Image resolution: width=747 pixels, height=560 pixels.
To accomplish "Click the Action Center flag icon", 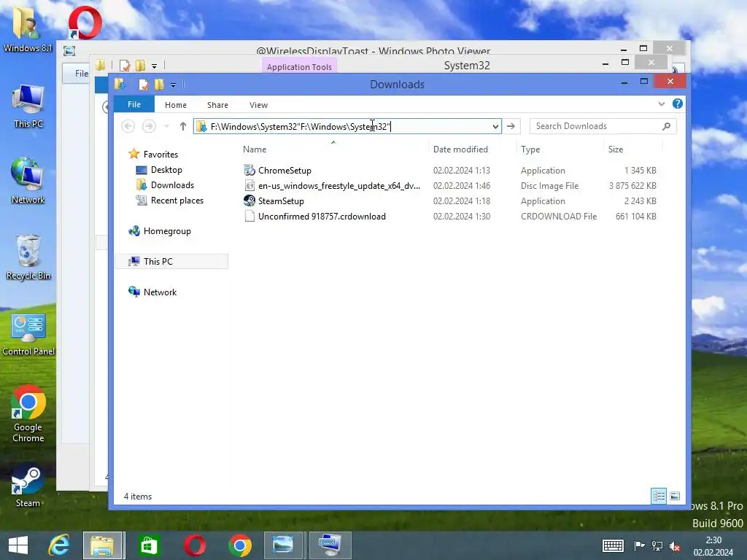I will [x=639, y=545].
